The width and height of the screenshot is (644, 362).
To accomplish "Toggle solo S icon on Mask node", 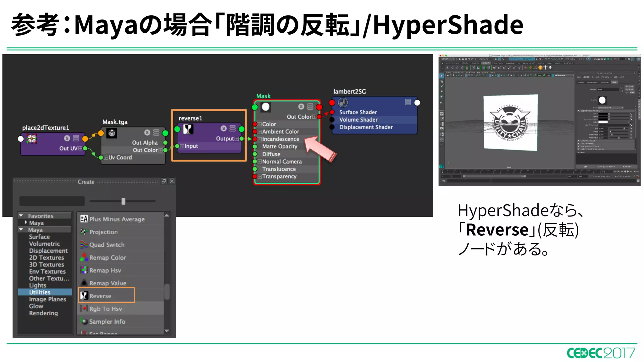I will (301, 107).
